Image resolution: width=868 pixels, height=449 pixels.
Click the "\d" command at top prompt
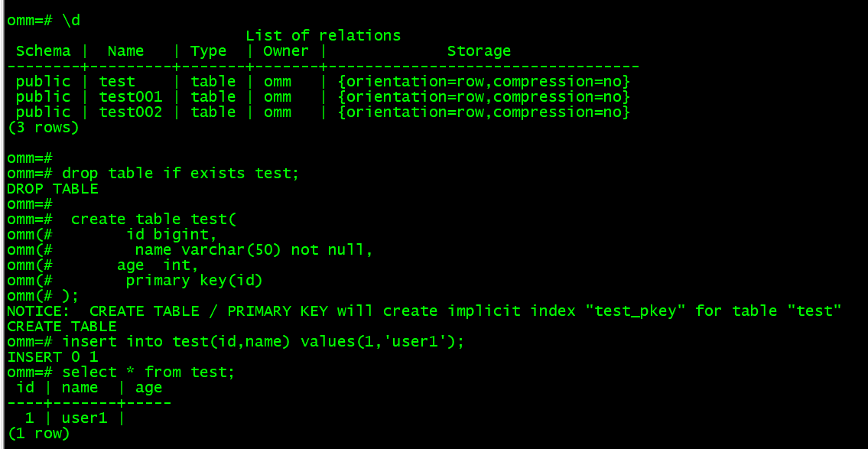coord(70,21)
